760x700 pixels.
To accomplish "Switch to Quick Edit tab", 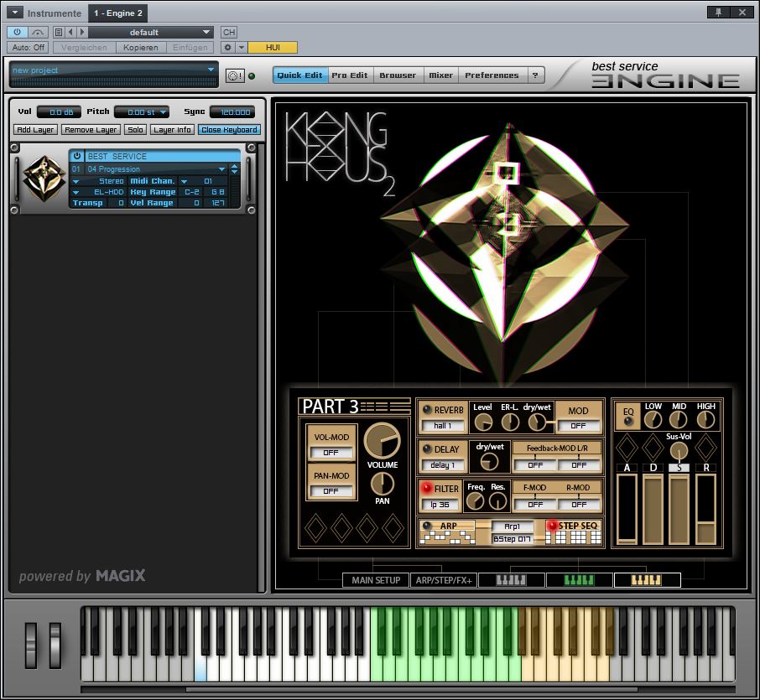I will (x=300, y=75).
